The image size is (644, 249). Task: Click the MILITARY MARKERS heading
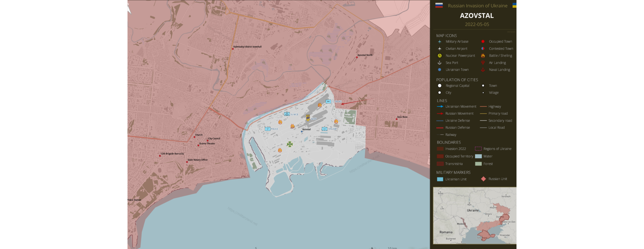click(x=453, y=172)
